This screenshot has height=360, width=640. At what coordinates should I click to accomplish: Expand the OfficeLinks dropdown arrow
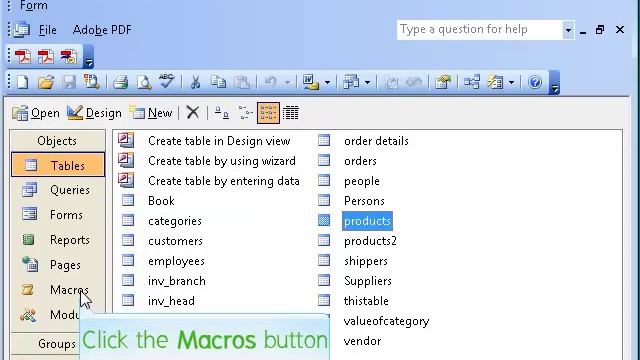[327, 82]
